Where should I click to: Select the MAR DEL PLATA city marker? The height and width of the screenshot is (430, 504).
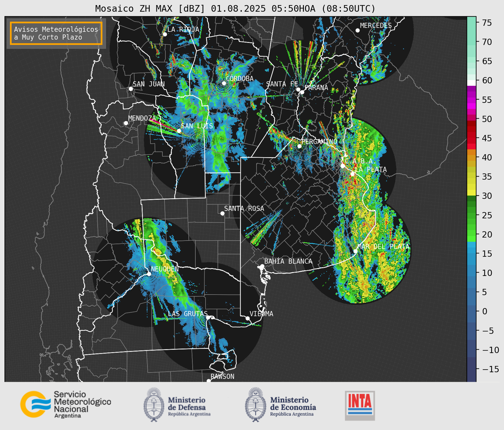(x=355, y=251)
